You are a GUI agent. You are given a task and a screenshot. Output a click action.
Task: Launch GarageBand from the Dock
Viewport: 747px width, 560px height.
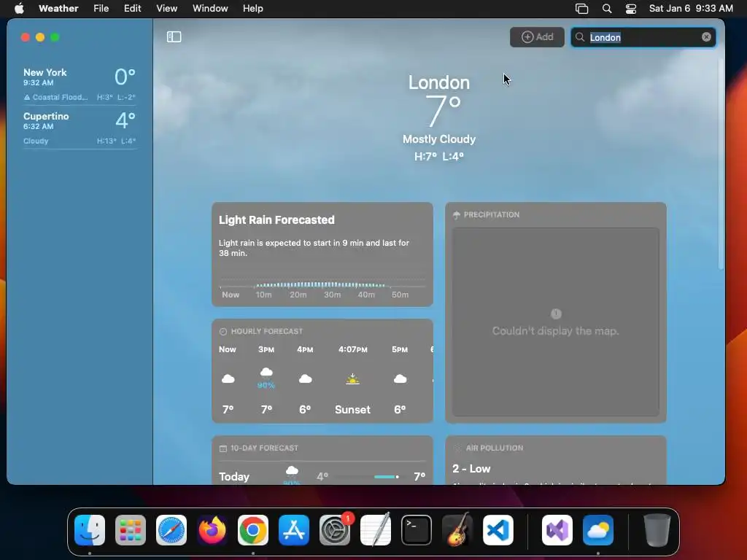point(457,530)
